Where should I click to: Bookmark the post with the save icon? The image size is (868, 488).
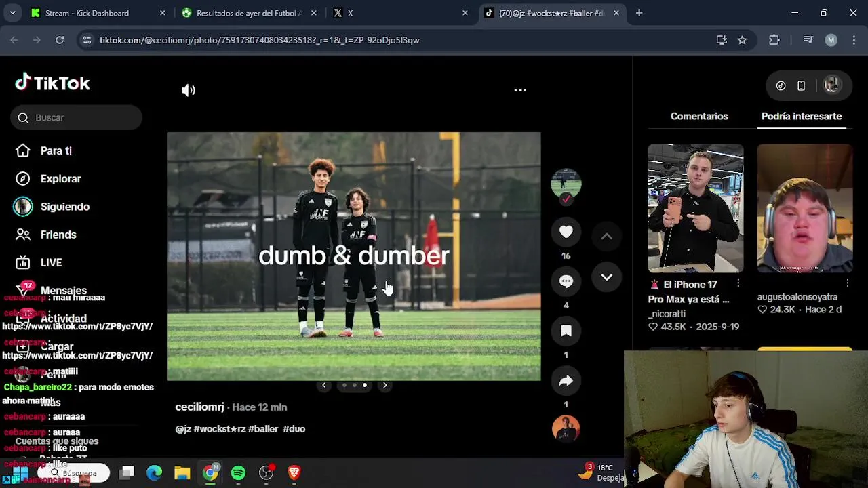tap(566, 331)
